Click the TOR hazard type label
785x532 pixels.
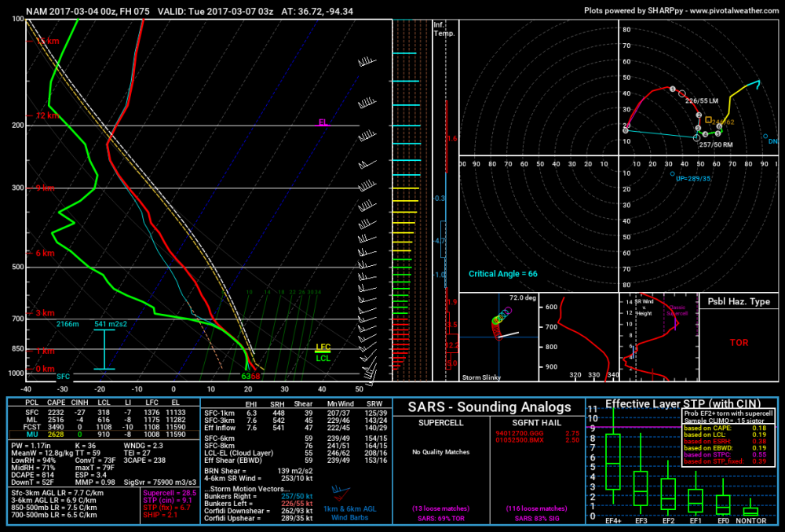click(x=739, y=343)
